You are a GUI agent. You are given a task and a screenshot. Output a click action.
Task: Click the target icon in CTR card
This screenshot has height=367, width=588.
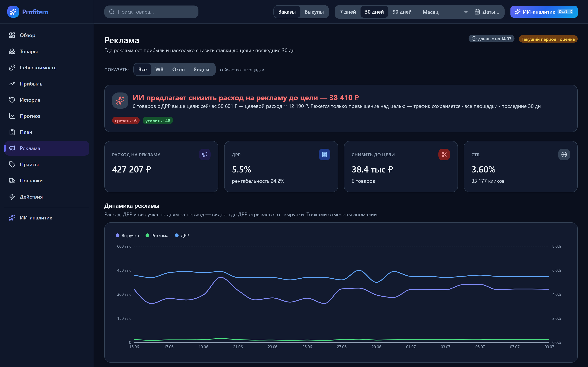[x=564, y=155]
